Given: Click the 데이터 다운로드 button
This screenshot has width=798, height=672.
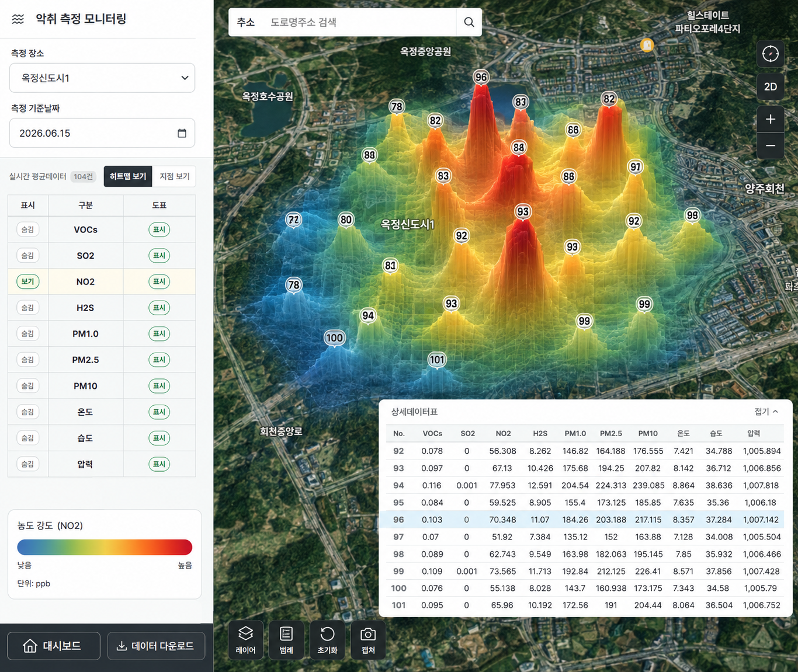Looking at the screenshot, I should tap(156, 646).
